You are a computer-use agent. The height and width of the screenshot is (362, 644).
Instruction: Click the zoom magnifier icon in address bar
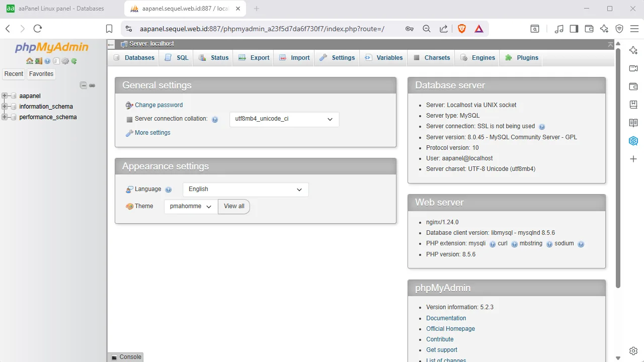pos(427,29)
